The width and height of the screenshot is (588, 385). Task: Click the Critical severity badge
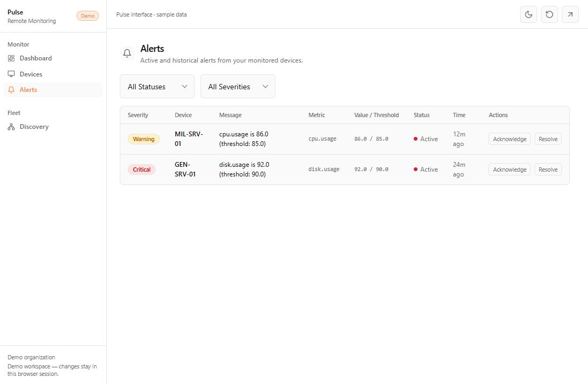click(141, 169)
